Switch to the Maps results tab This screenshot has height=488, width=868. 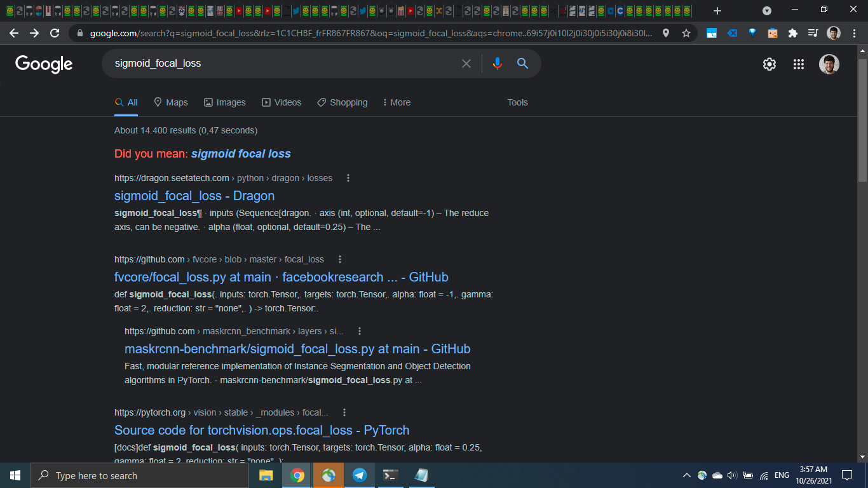point(171,102)
